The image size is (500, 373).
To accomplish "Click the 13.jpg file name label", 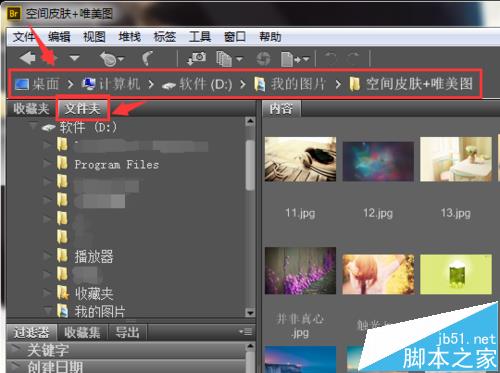I will (456, 213).
